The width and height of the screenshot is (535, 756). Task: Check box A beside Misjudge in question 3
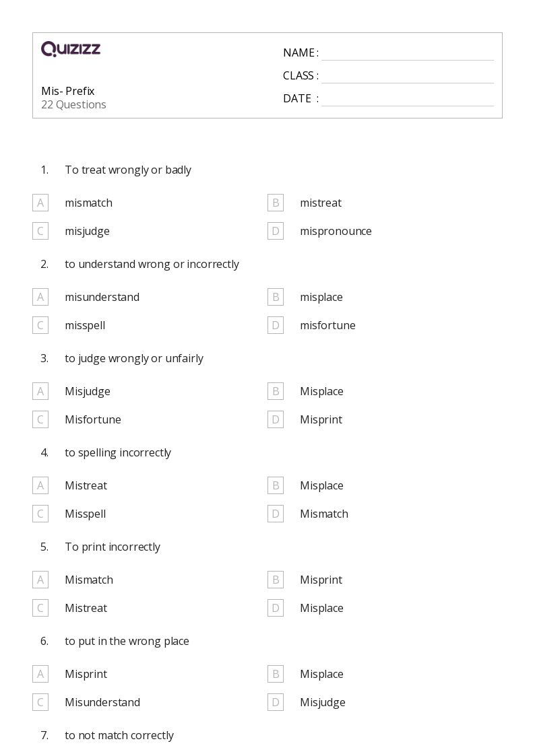coord(40,391)
